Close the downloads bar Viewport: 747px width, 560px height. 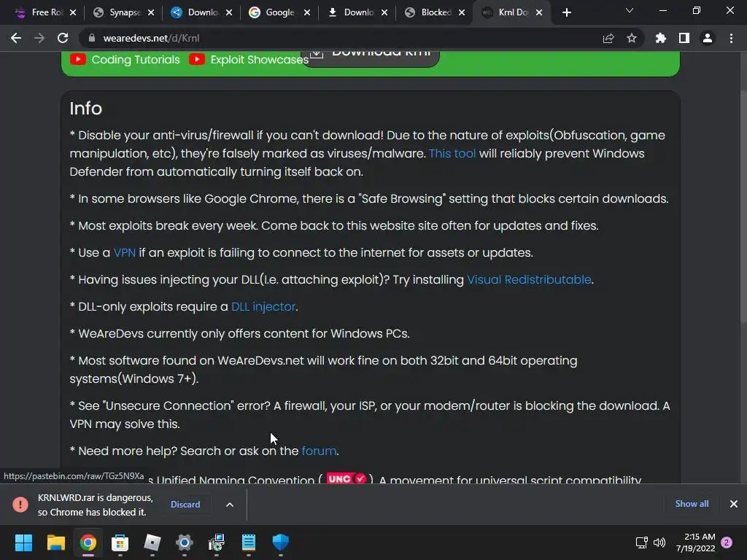(734, 504)
